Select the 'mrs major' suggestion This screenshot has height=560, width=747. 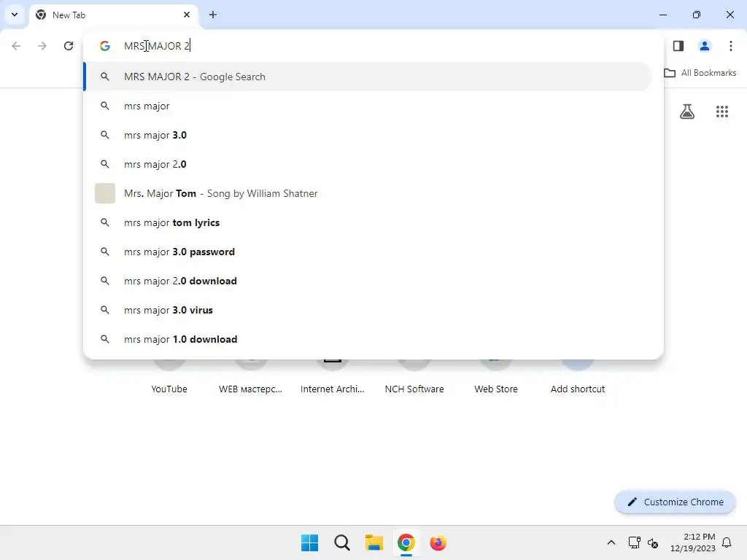point(368,106)
